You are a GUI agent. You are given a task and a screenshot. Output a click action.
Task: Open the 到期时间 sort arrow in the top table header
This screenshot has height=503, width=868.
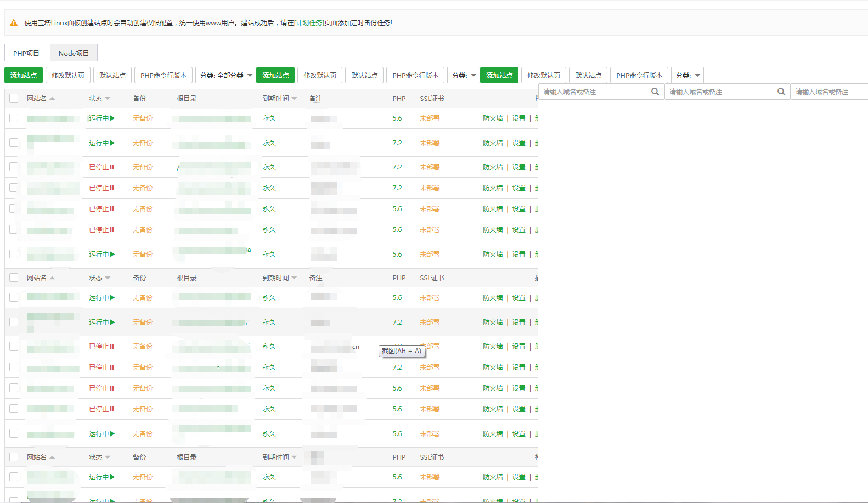[x=294, y=99]
